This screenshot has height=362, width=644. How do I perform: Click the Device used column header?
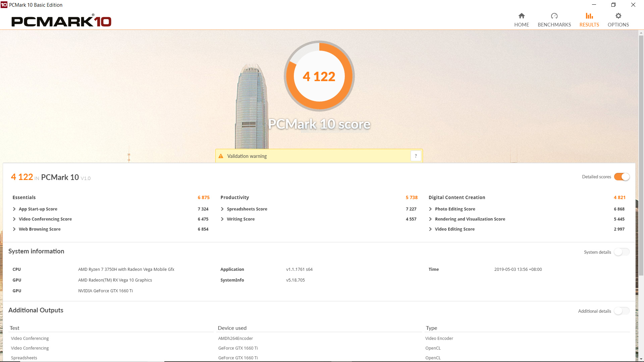[x=232, y=328]
